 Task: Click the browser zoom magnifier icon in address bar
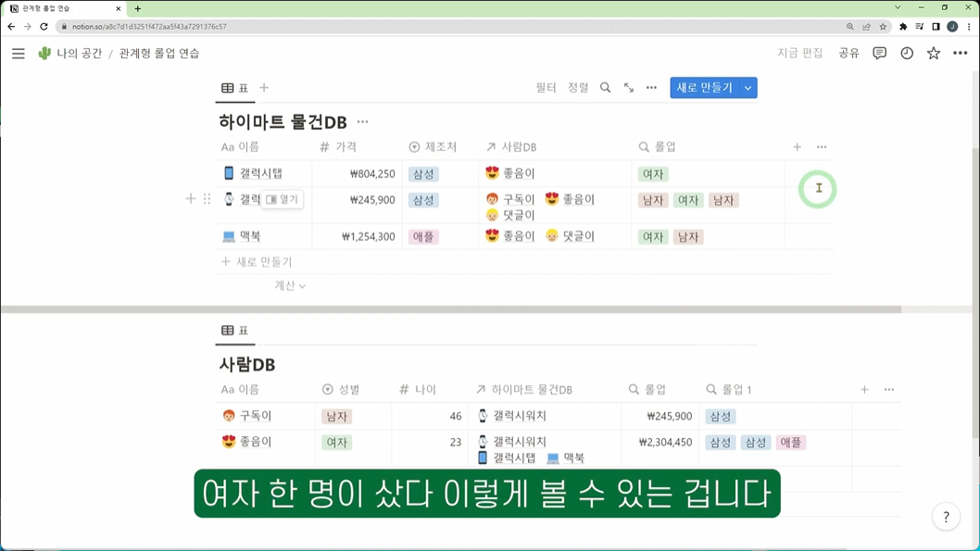tap(850, 26)
